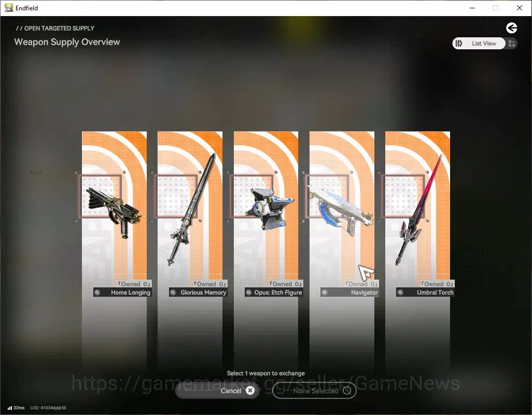532x415 pixels.
Task: Click the None Selected button
Action: click(314, 391)
